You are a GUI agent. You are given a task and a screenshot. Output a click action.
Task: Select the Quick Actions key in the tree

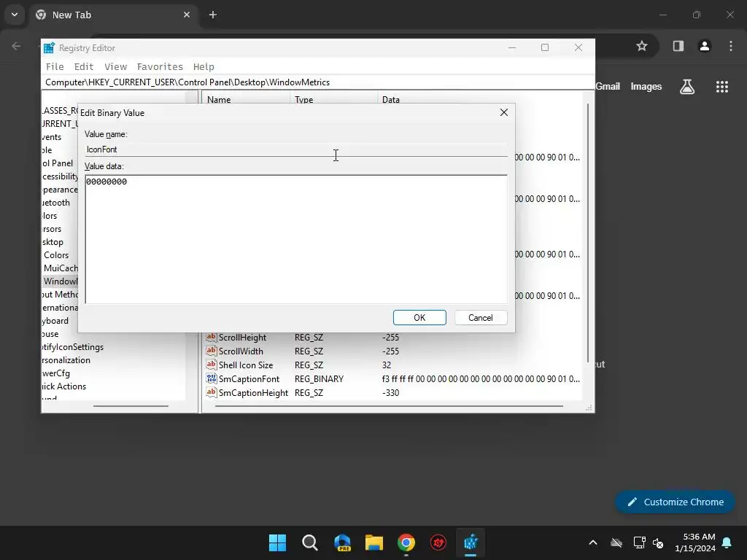[64, 386]
